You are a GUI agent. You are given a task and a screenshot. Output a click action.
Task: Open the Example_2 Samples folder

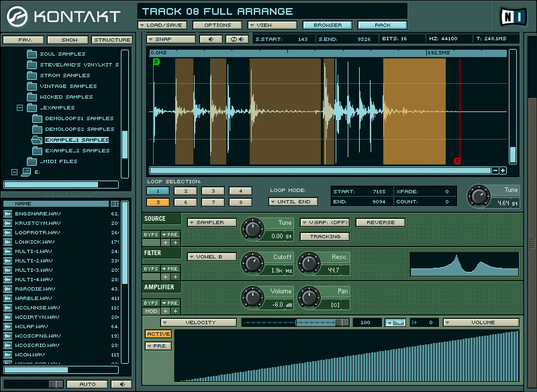click(77, 150)
